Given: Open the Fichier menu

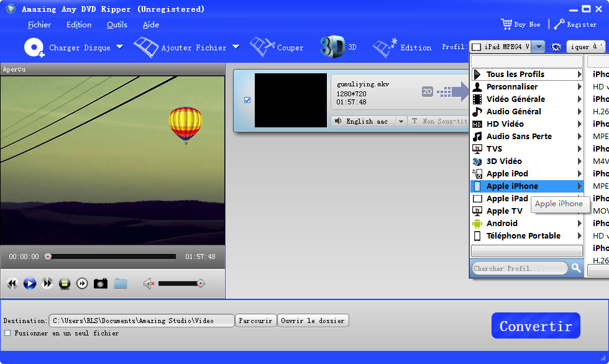Looking at the screenshot, I should [x=39, y=24].
